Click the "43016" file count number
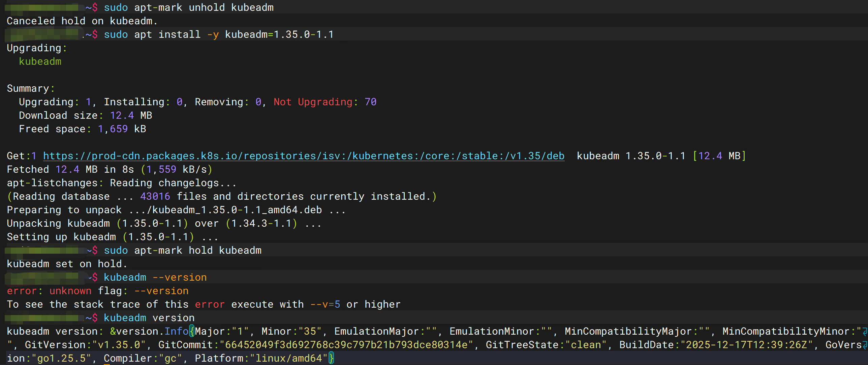 155,196
